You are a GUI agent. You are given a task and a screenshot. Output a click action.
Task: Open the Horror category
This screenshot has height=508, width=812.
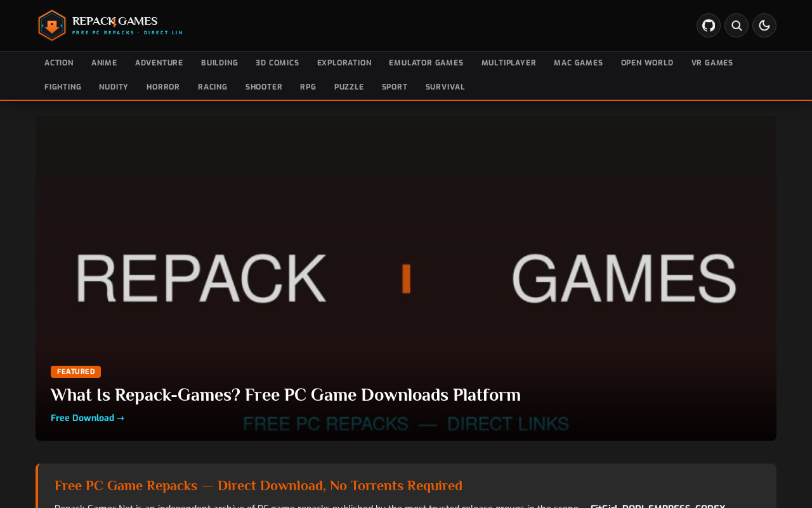[x=163, y=87]
